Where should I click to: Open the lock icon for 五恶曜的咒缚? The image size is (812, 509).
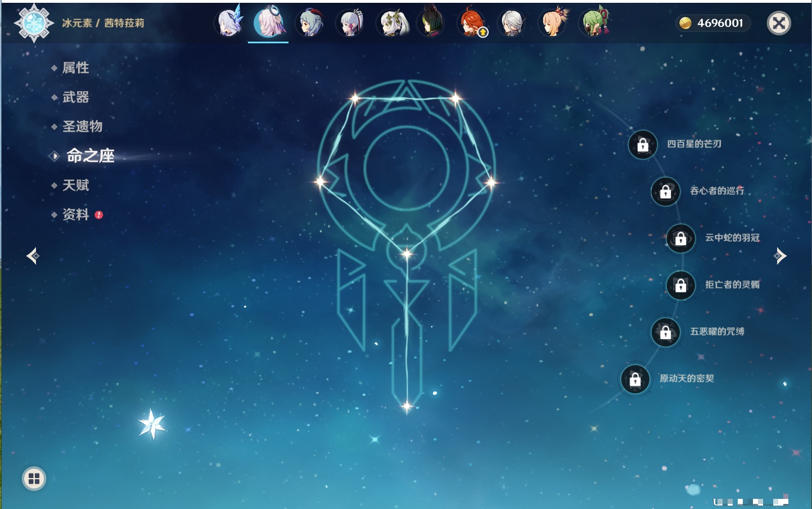[x=665, y=332]
